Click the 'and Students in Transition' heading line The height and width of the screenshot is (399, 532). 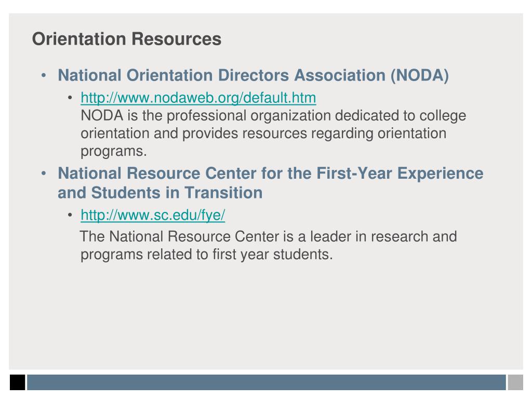160,193
